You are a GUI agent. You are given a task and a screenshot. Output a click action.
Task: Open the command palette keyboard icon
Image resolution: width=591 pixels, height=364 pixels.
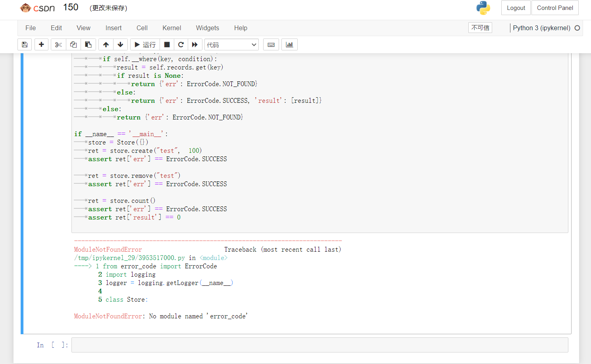coord(271,44)
